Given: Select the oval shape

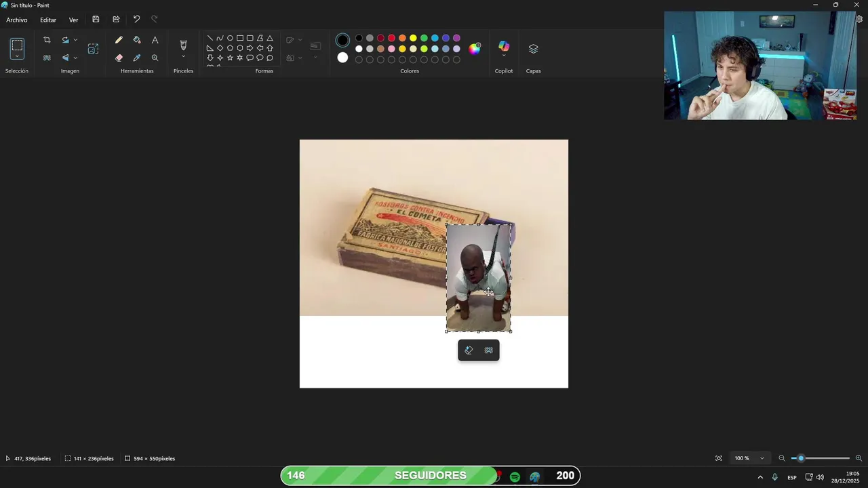Looking at the screenshot, I should coord(230,38).
